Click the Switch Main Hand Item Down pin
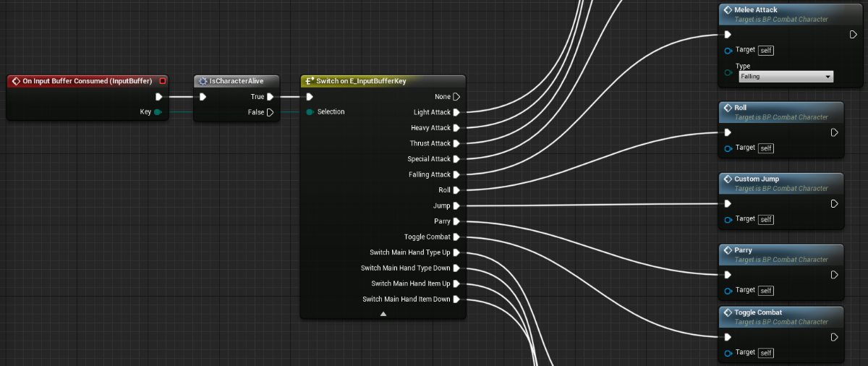868x366 pixels. point(456,299)
